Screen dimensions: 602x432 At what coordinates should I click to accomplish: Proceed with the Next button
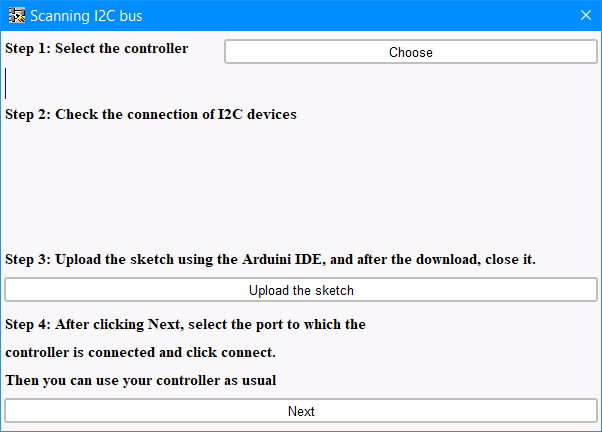[301, 411]
